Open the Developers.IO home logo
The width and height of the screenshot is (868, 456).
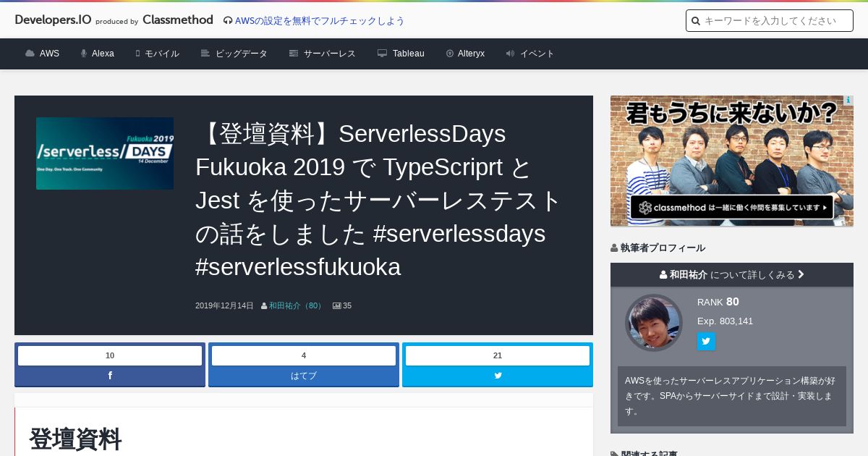(x=53, y=20)
